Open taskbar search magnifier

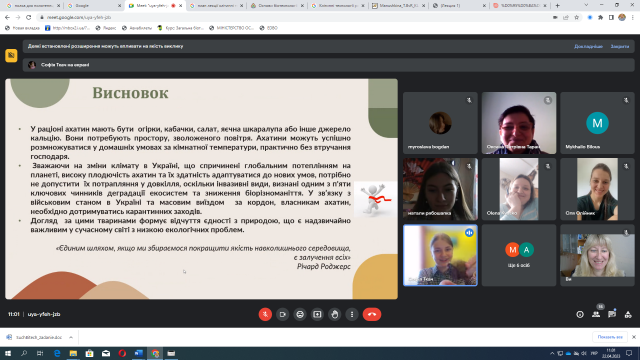click(24, 353)
